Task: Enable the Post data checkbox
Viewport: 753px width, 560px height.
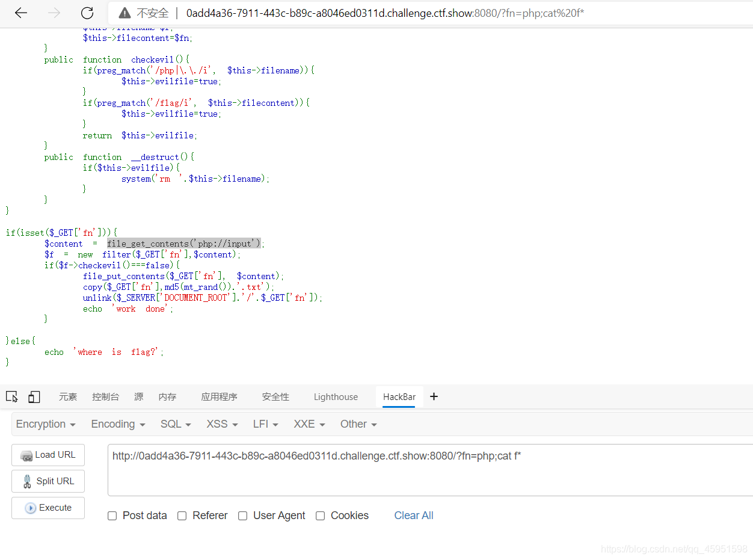Action: (x=112, y=515)
